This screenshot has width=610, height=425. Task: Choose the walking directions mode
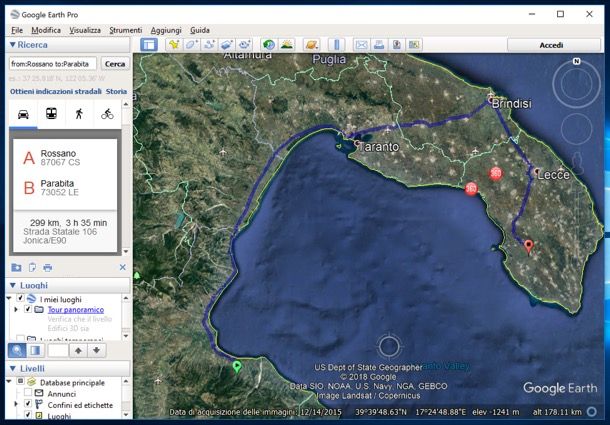tap(79, 114)
